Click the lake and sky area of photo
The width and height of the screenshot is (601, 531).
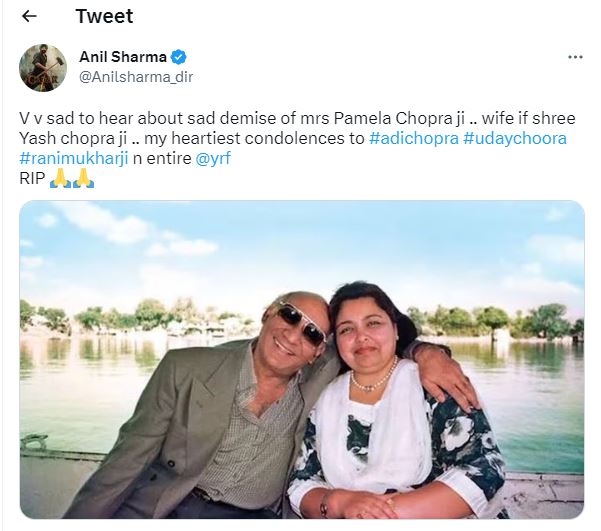tap(150, 250)
